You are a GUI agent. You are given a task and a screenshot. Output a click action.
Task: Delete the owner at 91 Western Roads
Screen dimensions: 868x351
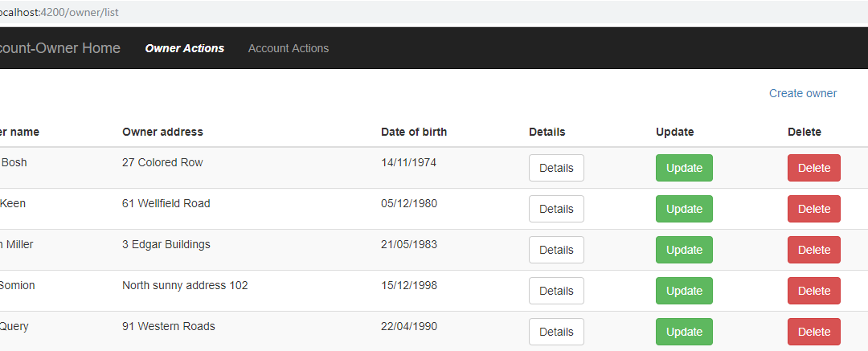coord(813,332)
